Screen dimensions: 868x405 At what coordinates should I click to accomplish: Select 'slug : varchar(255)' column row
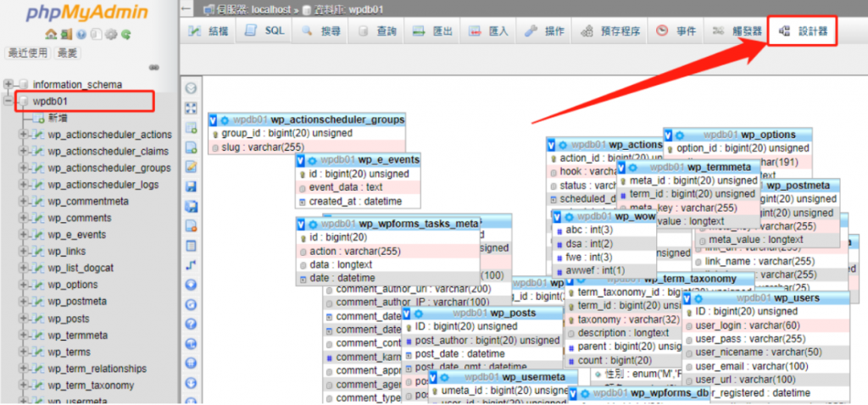(x=307, y=147)
